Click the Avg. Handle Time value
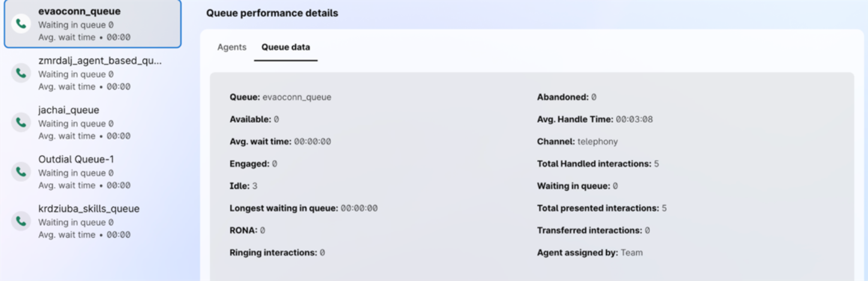 click(634, 119)
